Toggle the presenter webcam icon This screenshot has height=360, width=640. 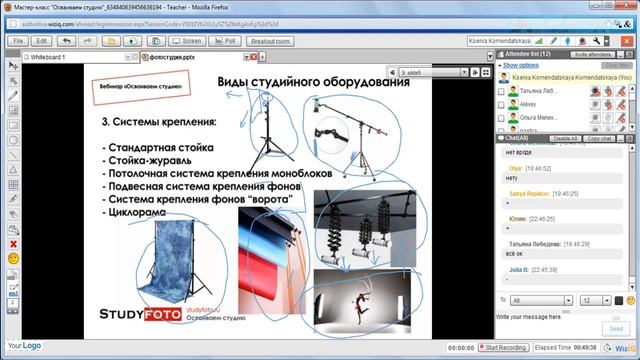point(582,41)
